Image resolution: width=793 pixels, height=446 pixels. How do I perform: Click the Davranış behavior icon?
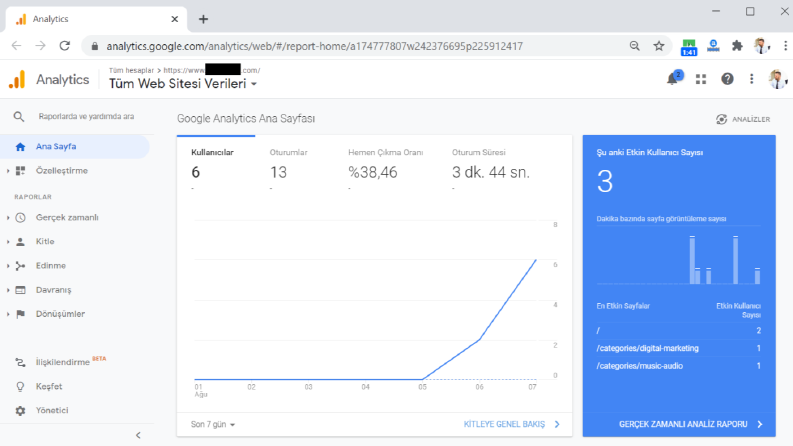point(20,290)
